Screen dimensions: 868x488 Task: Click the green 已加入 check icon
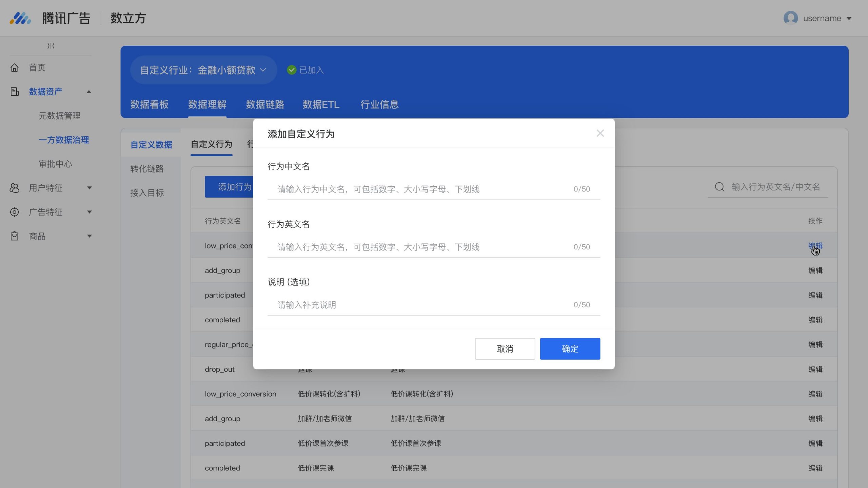(292, 70)
